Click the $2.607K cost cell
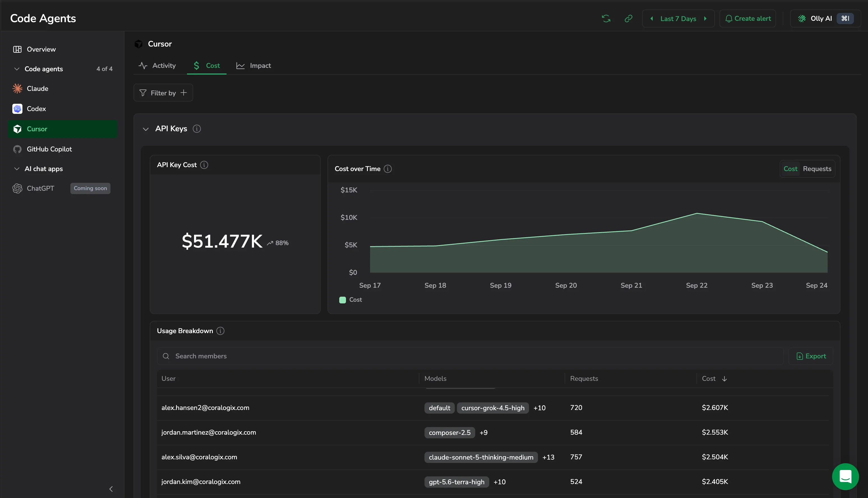 715,408
